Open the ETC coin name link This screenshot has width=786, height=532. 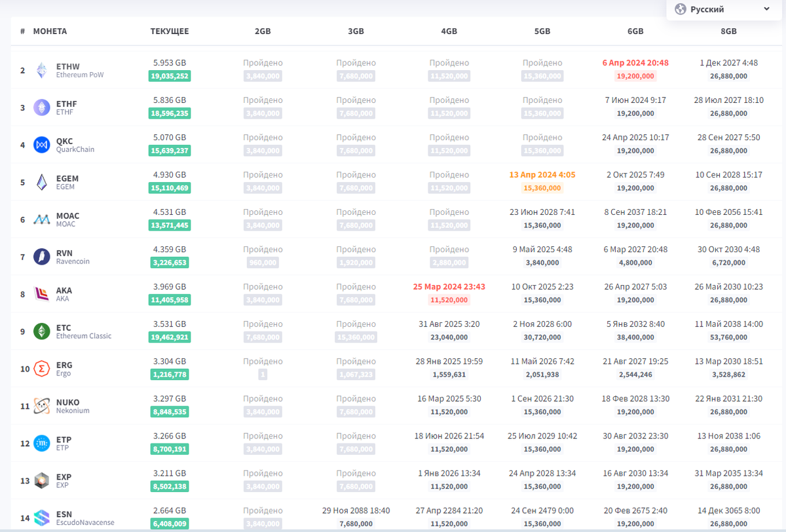tap(64, 328)
